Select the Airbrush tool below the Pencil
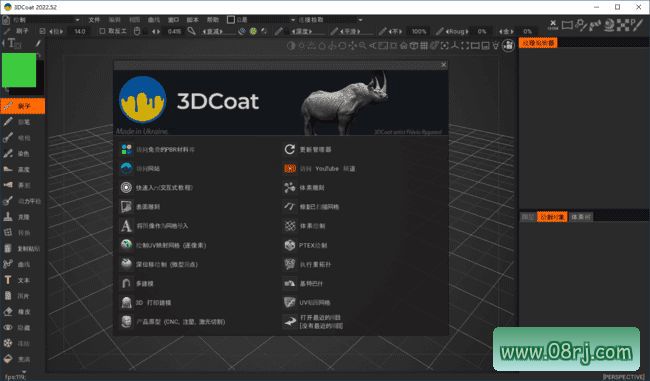Screen dimensions: 650x381 pos(22,138)
